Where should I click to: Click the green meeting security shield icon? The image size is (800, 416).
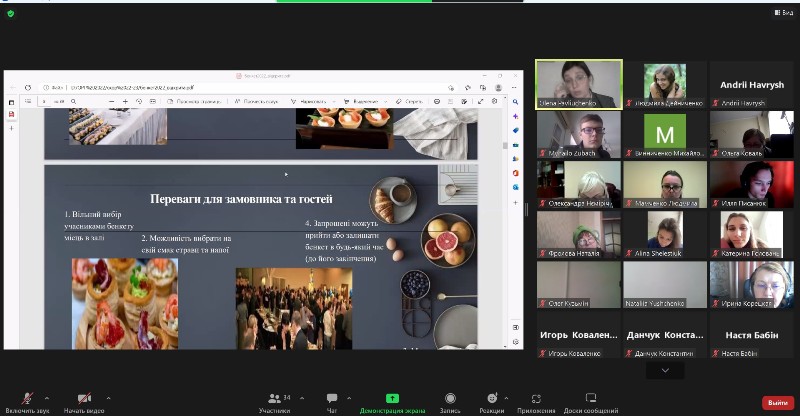pyautogui.click(x=11, y=13)
